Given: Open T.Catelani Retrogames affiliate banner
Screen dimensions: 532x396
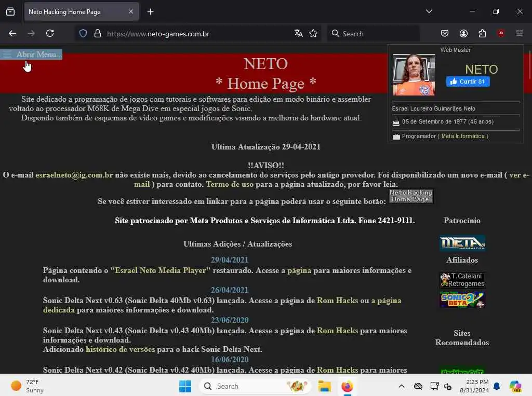Looking at the screenshot, I should point(462,280).
